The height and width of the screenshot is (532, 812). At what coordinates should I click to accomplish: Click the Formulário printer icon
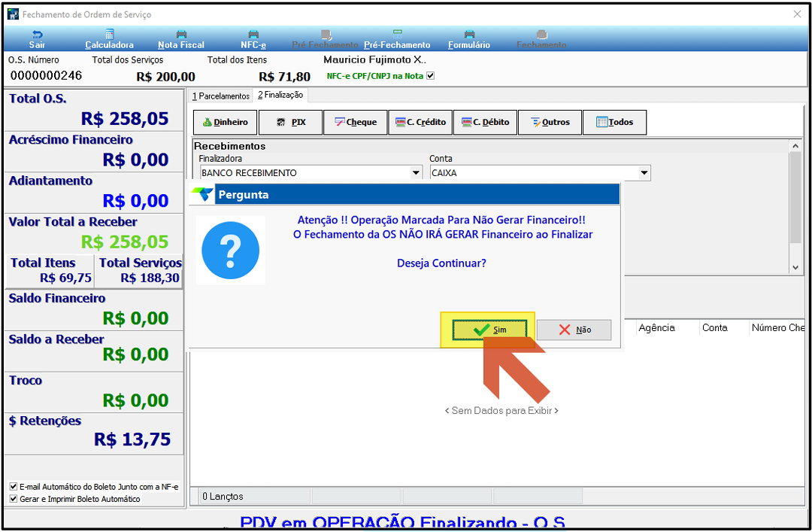[469, 35]
